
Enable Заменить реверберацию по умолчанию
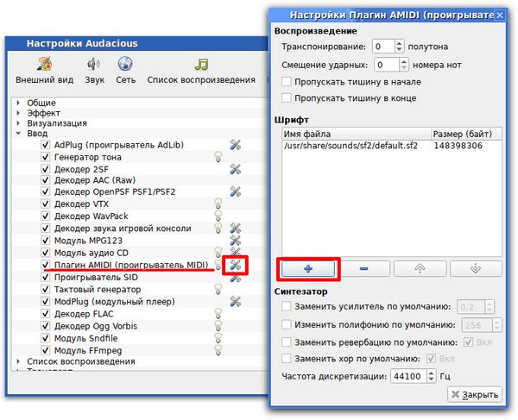tap(287, 342)
